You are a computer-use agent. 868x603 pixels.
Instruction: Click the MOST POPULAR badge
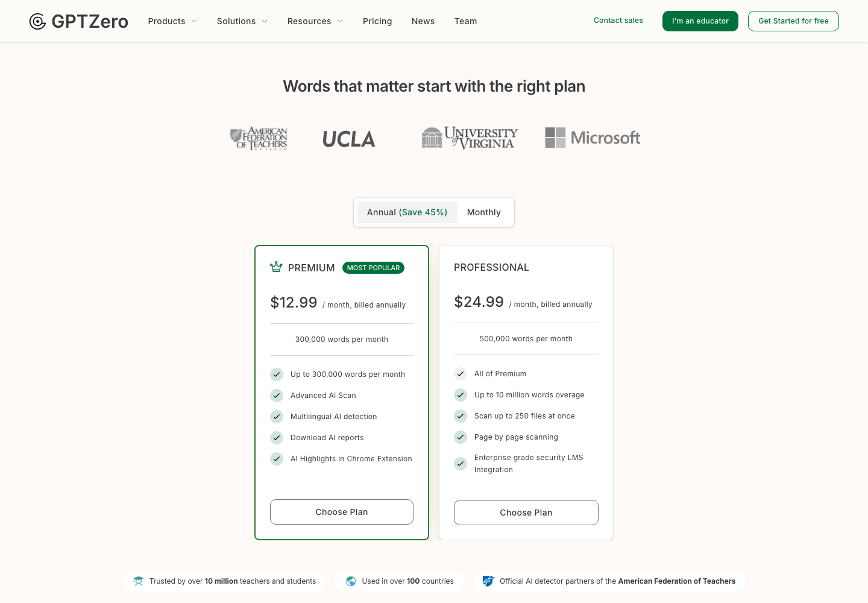373,268
